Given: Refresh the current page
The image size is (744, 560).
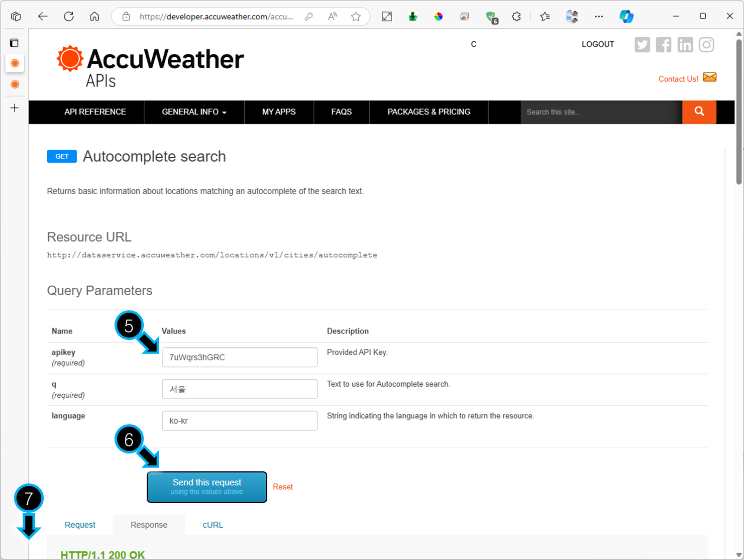Looking at the screenshot, I should 69,16.
